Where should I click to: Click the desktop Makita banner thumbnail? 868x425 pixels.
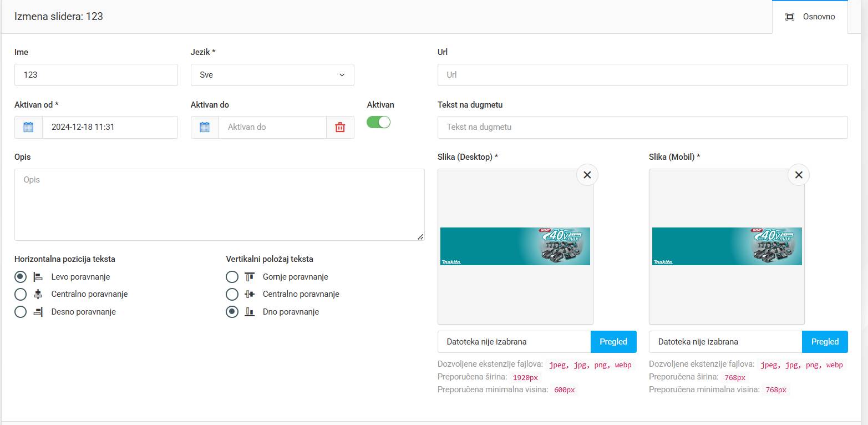pos(515,246)
